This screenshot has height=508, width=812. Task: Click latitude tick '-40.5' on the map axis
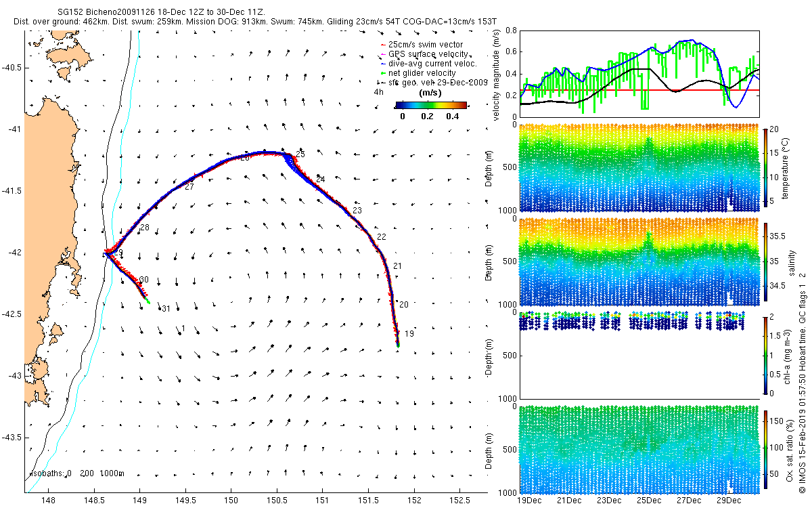(12, 68)
